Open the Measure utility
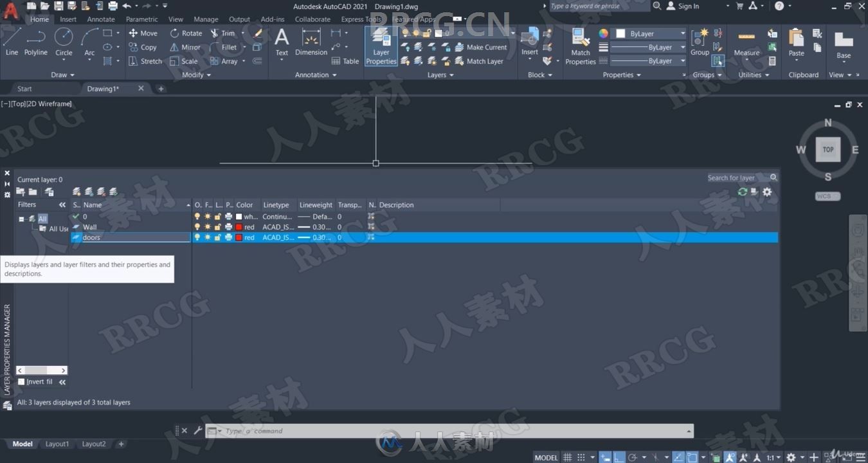Image resolution: width=868 pixels, height=463 pixels. pos(746,42)
